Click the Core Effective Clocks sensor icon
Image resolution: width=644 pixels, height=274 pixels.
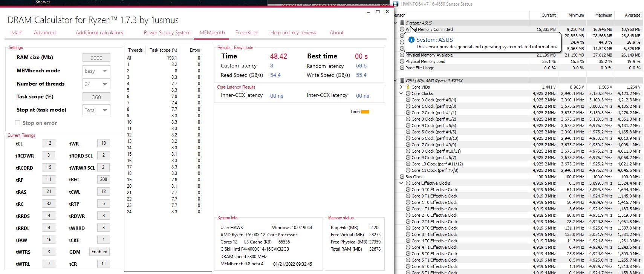point(408,183)
